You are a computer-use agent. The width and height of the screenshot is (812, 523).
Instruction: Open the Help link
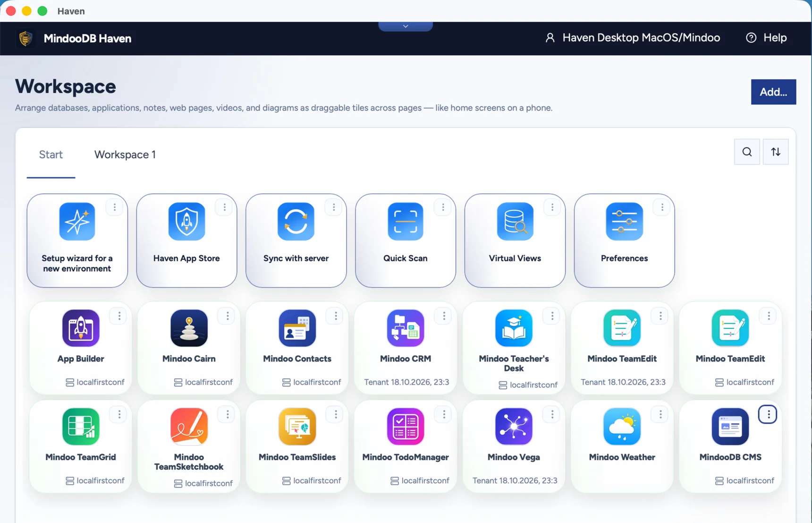pos(766,38)
